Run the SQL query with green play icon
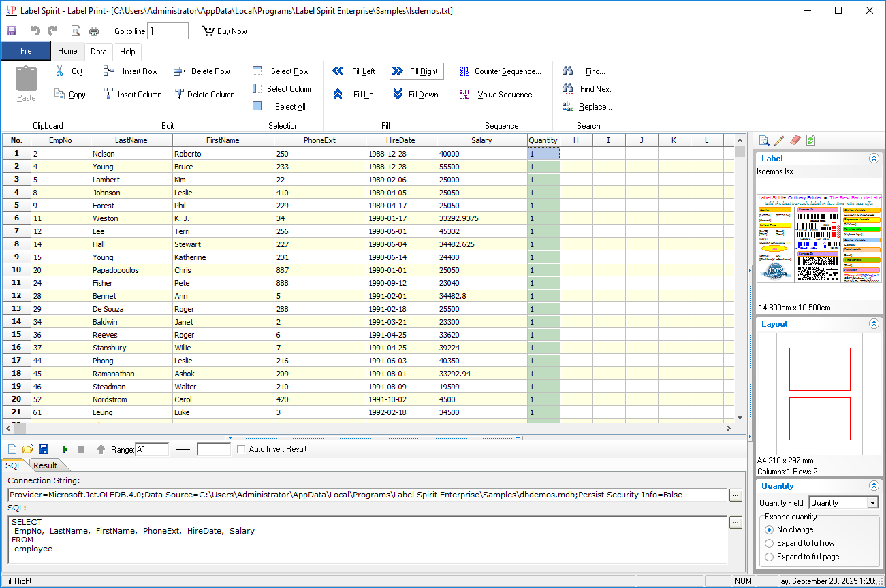Viewport: 886px width, 588px height. click(65, 449)
